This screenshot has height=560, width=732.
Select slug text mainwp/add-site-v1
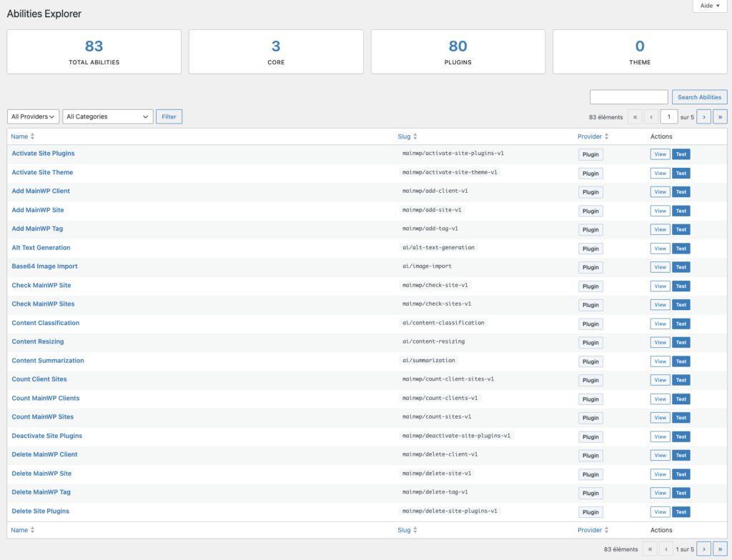432,210
